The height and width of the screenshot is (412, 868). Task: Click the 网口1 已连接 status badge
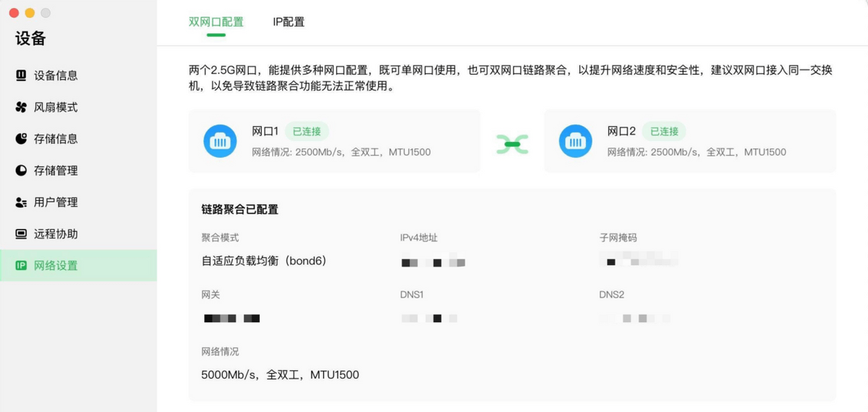point(307,131)
